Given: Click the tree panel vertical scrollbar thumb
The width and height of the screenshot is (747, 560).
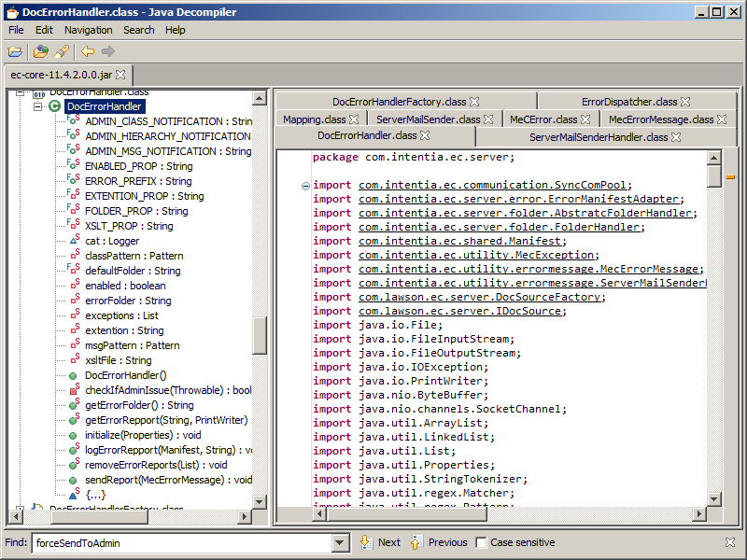Looking at the screenshot, I should pyautogui.click(x=260, y=334).
